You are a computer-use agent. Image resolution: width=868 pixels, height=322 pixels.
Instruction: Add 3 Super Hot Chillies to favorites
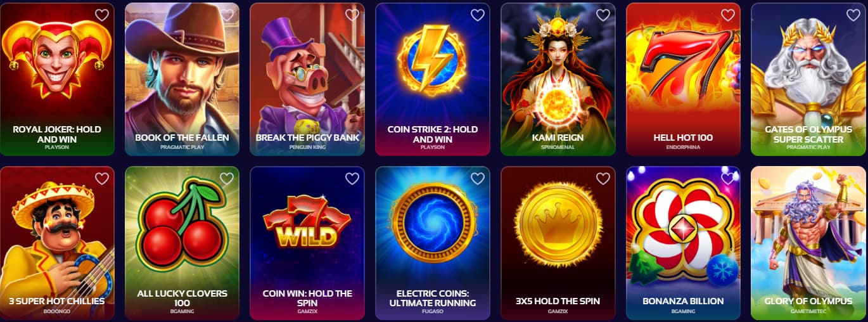click(x=101, y=179)
